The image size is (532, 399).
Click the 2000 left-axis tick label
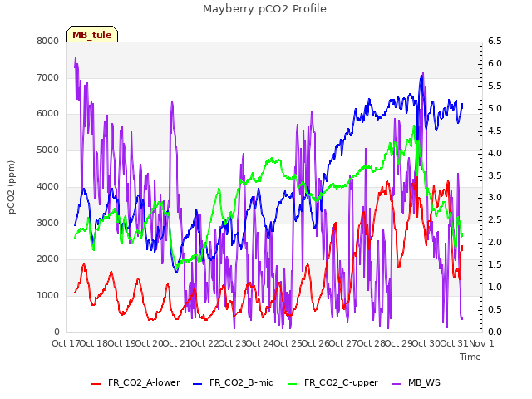48,259
